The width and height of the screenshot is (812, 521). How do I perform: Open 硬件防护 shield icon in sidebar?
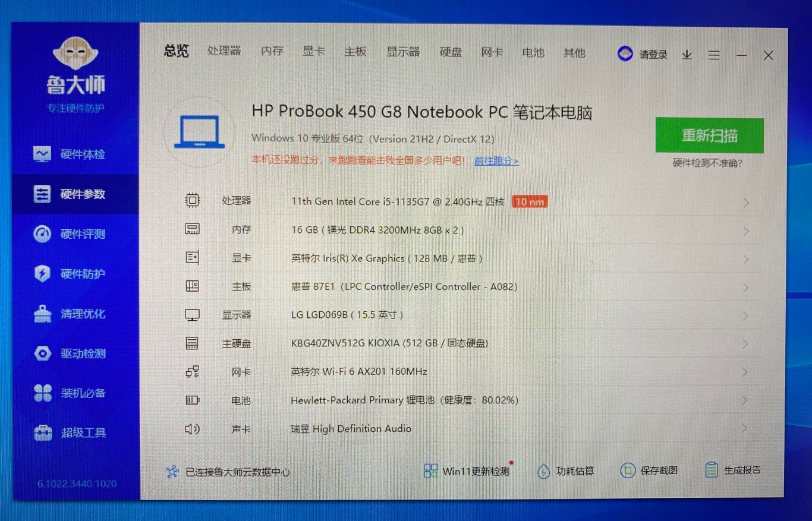42,274
